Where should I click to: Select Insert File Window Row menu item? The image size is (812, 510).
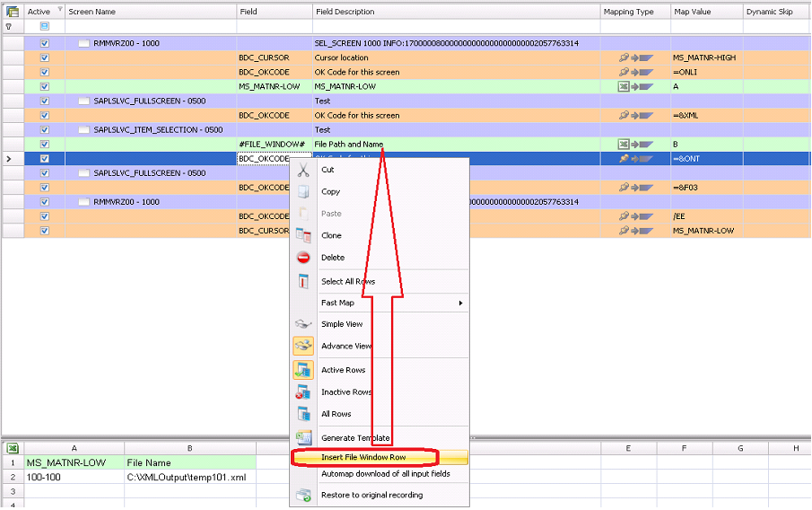pyautogui.click(x=363, y=458)
